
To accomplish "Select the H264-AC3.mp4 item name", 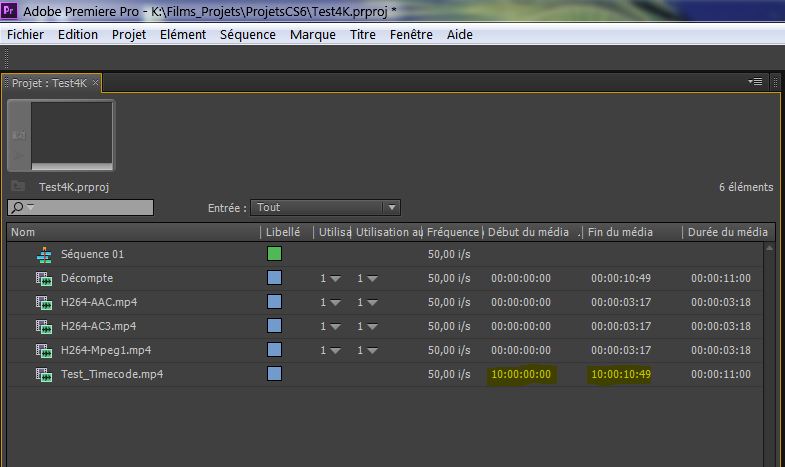I will [x=98, y=326].
